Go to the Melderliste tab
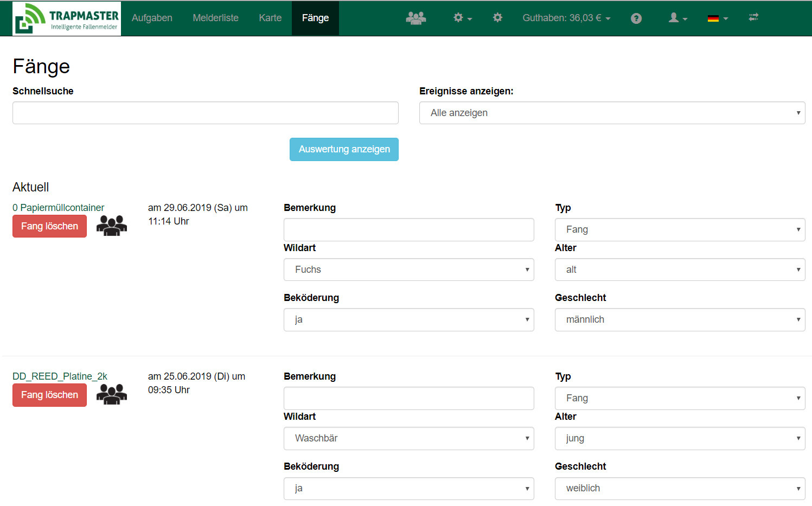The height and width of the screenshot is (506, 812). click(215, 18)
